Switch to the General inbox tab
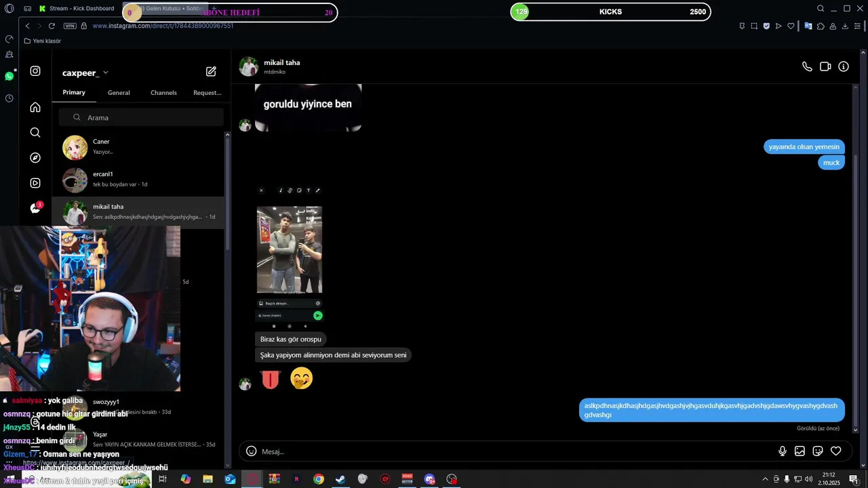The image size is (868, 488). pyautogui.click(x=119, y=92)
